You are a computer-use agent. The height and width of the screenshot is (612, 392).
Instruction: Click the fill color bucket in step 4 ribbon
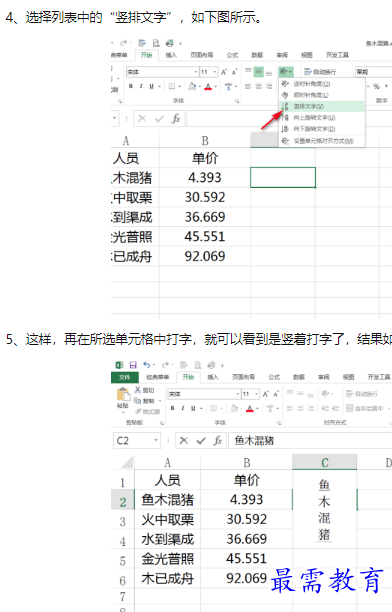point(192,86)
